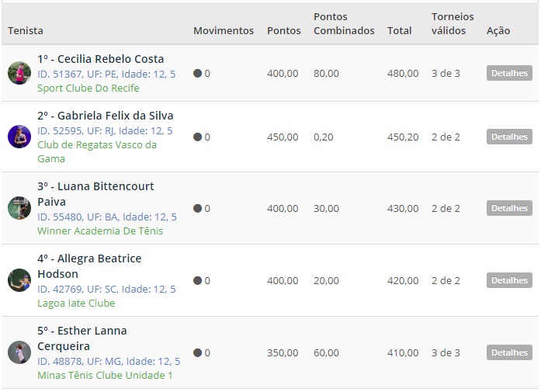
Task: Click the movement dot icon for Esther
Action: (x=197, y=353)
